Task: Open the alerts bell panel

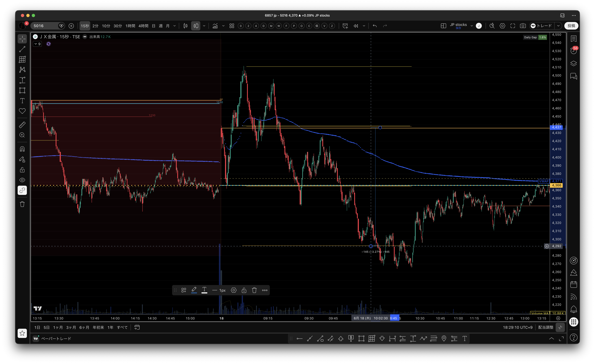Action: click(x=574, y=309)
